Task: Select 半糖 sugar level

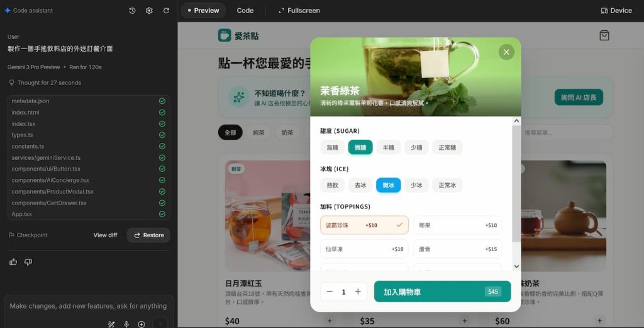Action: coord(388,147)
